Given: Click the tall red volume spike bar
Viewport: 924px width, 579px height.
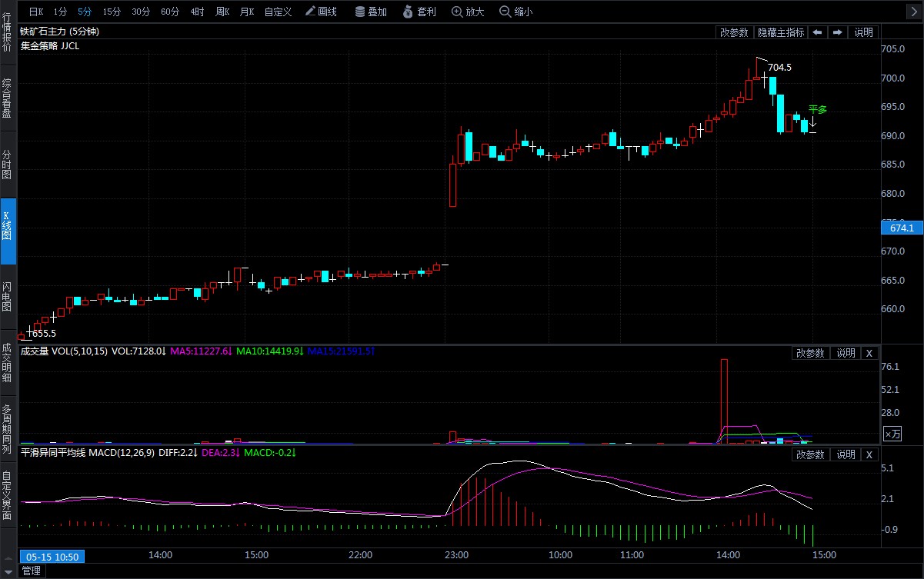Looking at the screenshot, I should coord(724,401).
